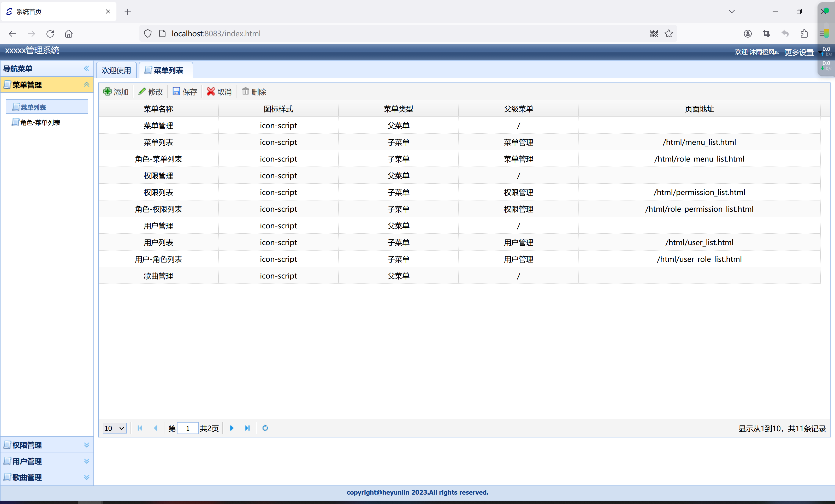Click the crop screenshot icon in browser toolbar
Image resolution: width=835 pixels, height=504 pixels.
coord(766,34)
